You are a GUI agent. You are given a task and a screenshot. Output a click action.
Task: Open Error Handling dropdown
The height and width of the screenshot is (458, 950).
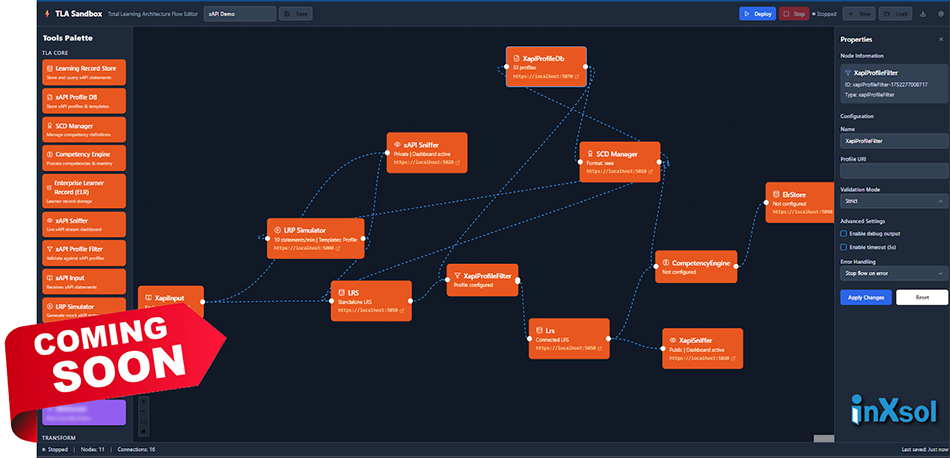tap(894, 273)
